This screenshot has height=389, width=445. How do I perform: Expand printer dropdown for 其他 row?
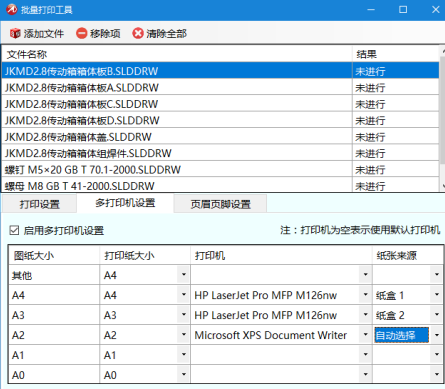point(365,275)
